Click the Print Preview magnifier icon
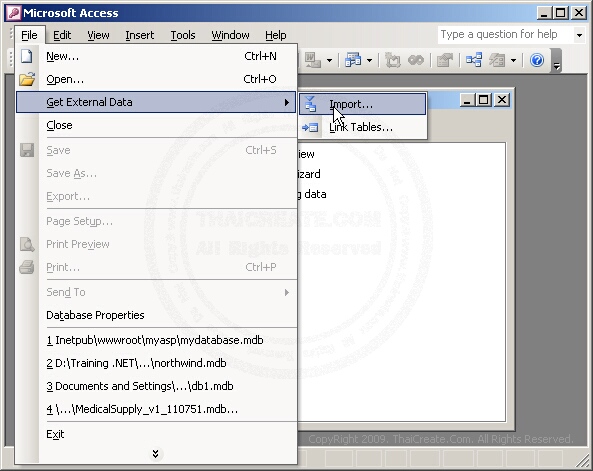Screen dimensions: 593x471 27,244
